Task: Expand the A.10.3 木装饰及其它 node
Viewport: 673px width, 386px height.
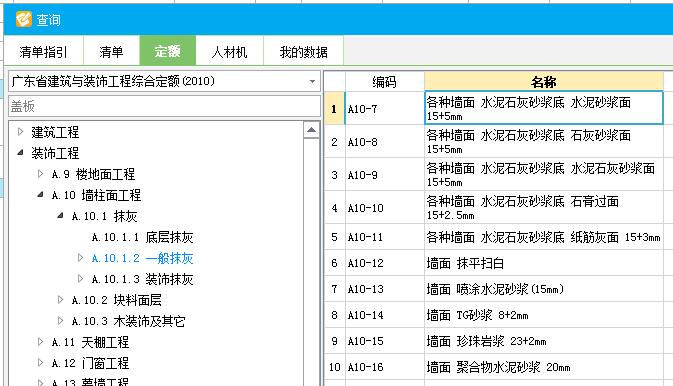Action: [x=61, y=321]
